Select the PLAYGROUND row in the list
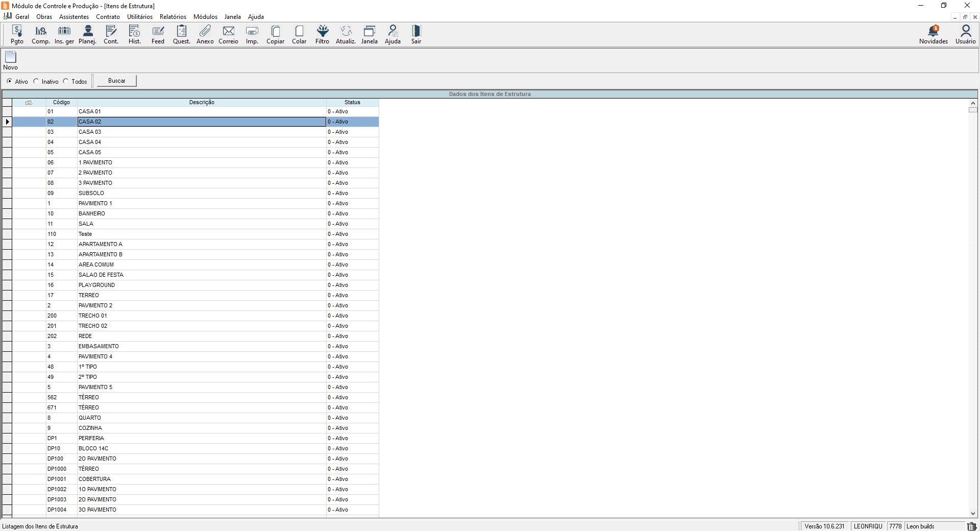This screenshot has height=531, width=980. coord(96,285)
